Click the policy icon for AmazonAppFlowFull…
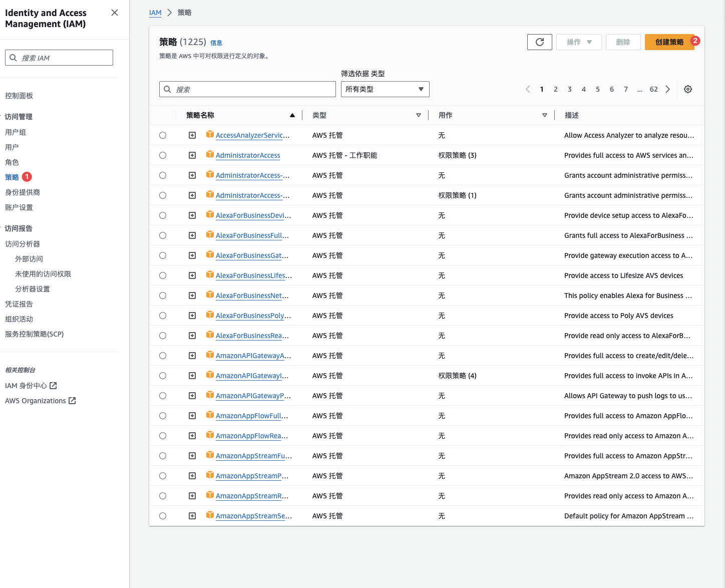Image resolution: width=725 pixels, height=588 pixels. [x=210, y=415]
